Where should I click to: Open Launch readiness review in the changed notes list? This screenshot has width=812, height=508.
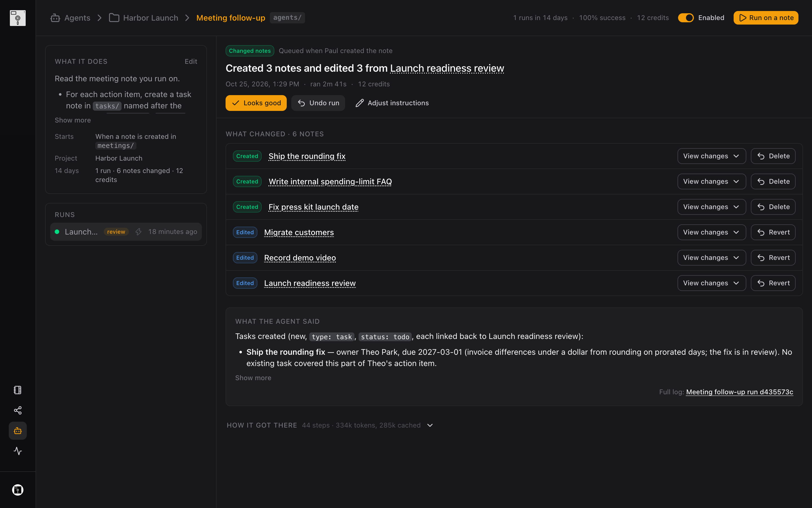click(310, 283)
